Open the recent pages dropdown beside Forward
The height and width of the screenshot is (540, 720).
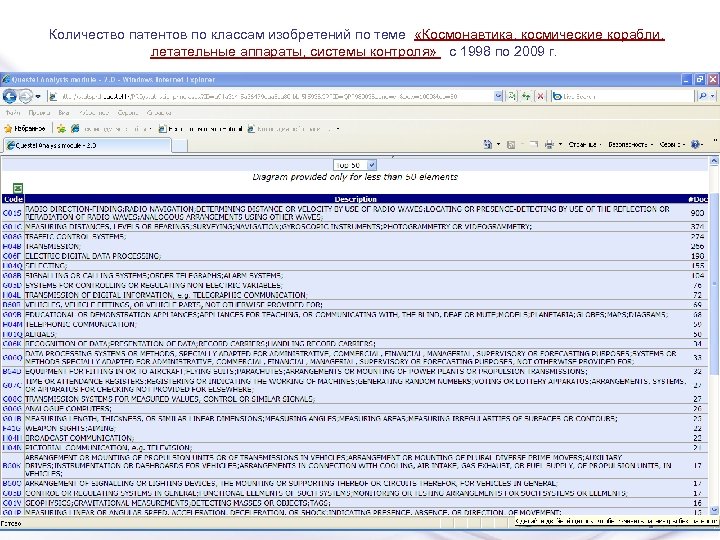(x=38, y=96)
